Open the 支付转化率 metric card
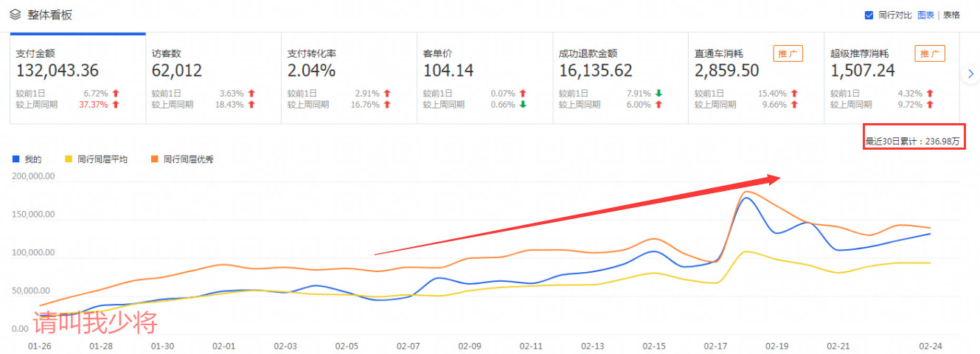 (x=349, y=78)
